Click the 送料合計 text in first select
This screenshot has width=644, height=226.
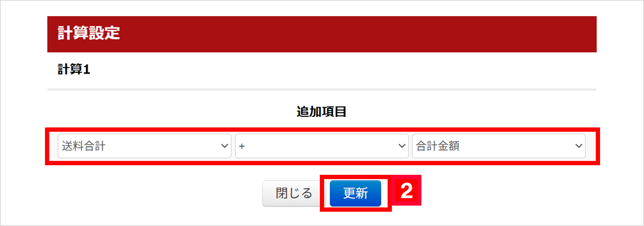click(x=84, y=146)
